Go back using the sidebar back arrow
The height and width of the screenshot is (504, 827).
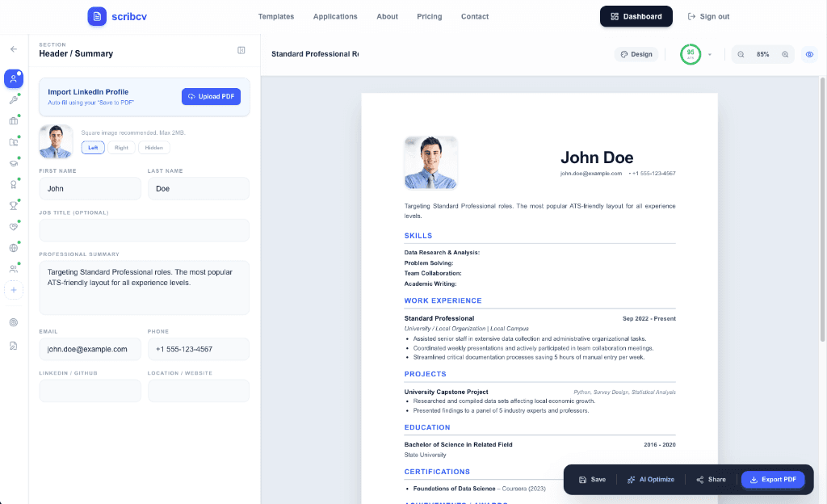pos(13,48)
